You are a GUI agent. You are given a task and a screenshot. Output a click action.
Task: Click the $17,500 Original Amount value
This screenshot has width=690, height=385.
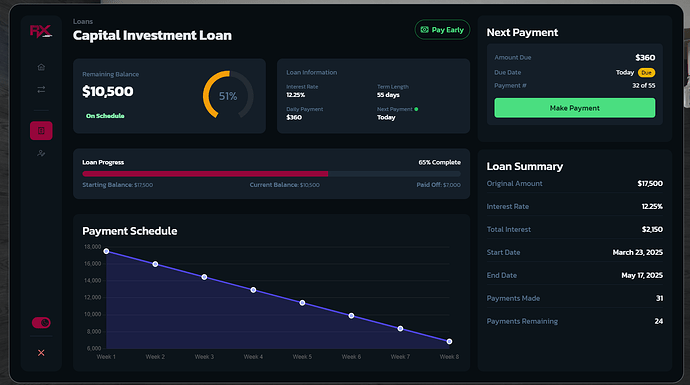[x=650, y=183]
